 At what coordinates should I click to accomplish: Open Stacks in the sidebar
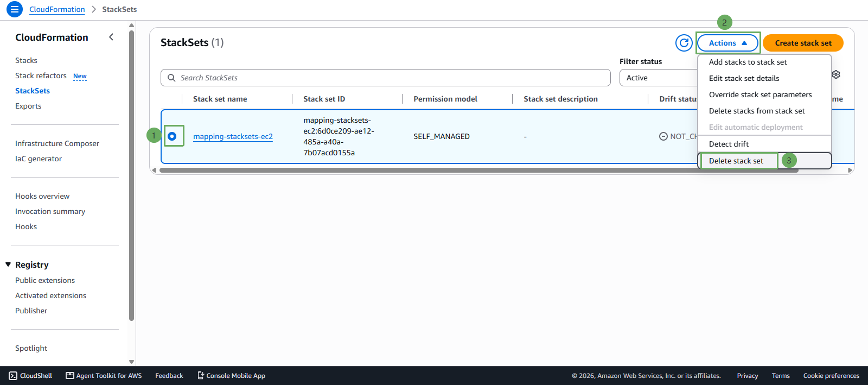26,60
